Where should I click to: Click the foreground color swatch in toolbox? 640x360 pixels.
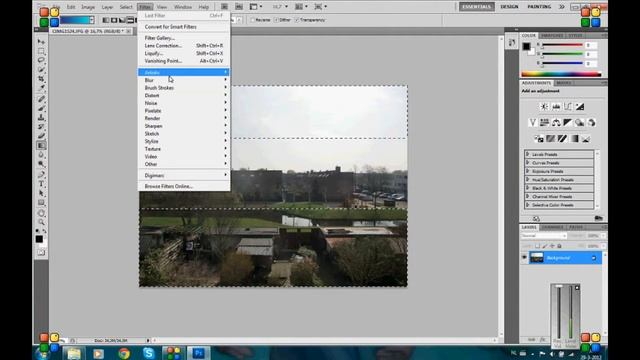tap(39, 239)
